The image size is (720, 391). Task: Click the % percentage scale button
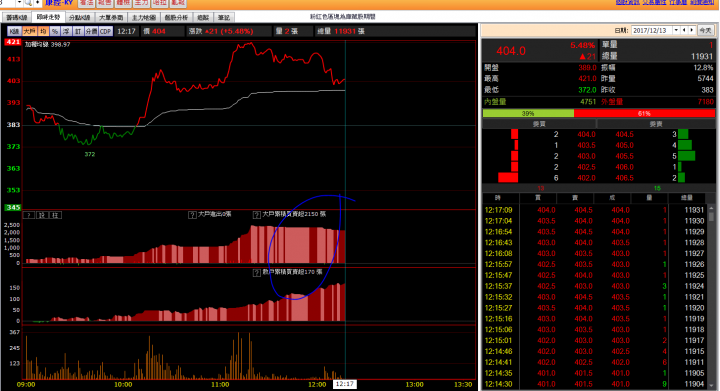pos(55,31)
